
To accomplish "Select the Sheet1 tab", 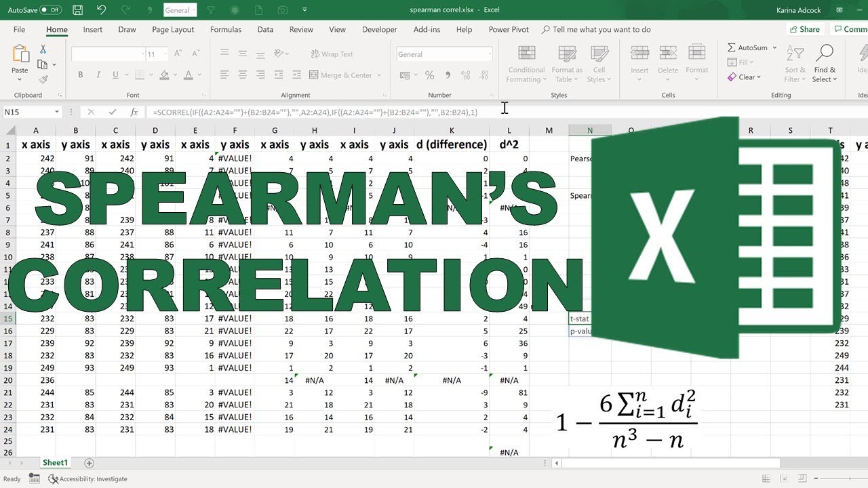I will [56, 463].
